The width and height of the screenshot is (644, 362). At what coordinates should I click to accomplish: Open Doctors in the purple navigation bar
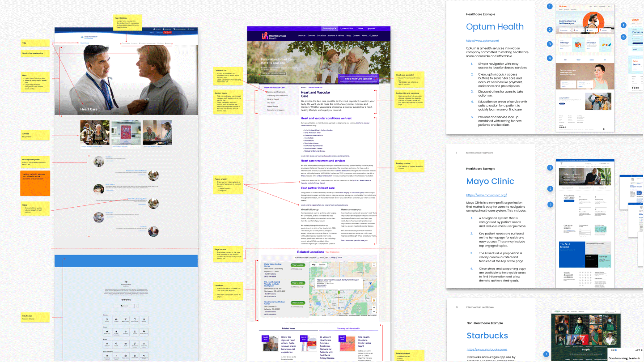click(x=311, y=35)
